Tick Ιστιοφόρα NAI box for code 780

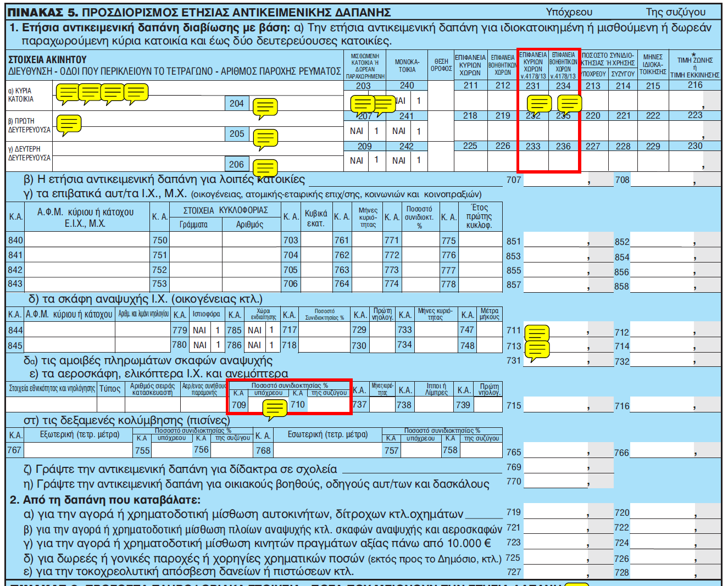[218, 345]
